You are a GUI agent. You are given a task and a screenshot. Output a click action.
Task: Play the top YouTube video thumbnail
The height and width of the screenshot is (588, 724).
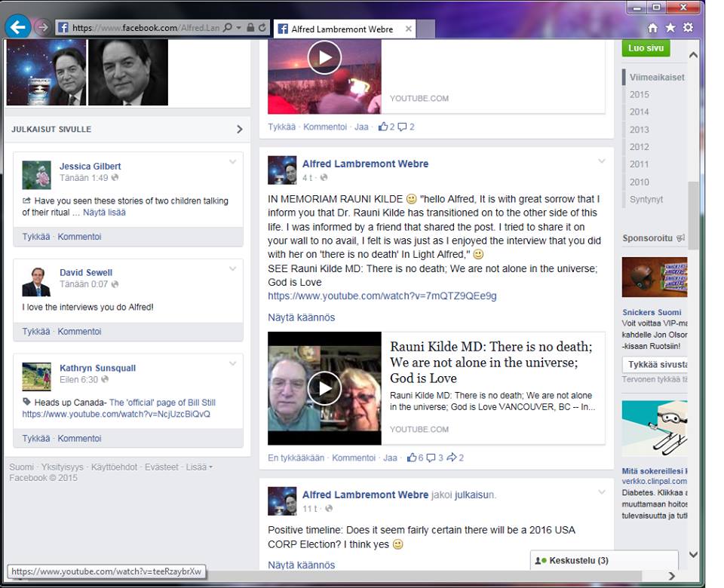click(x=324, y=58)
